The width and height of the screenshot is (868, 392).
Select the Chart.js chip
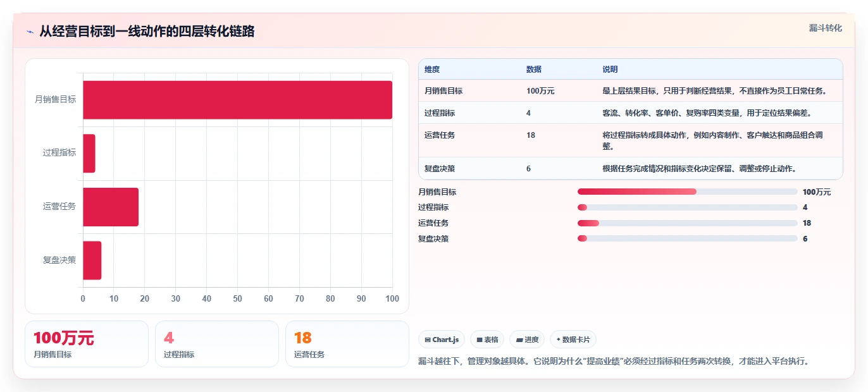(x=442, y=340)
